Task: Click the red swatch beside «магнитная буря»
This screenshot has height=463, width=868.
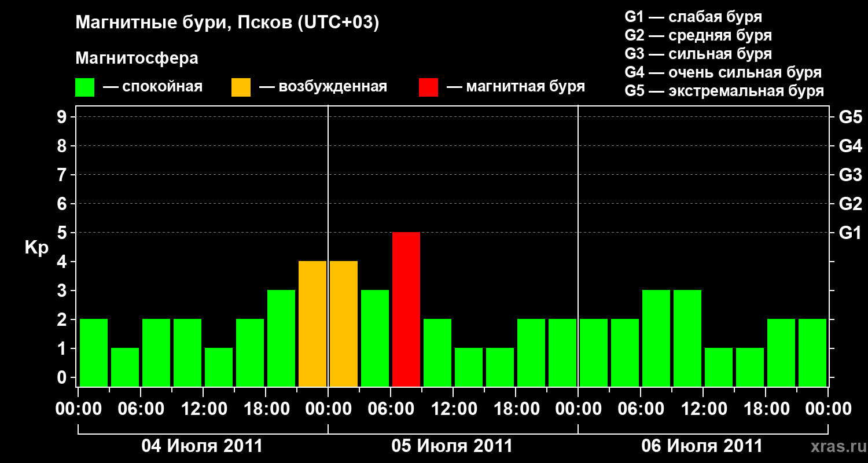Action: [x=429, y=87]
